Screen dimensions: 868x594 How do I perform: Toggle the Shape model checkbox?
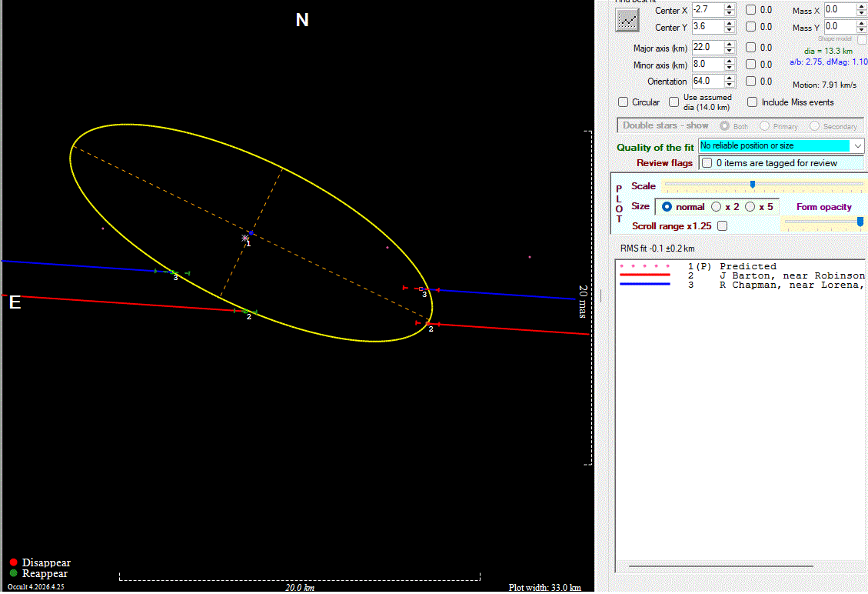pyautogui.click(x=862, y=39)
